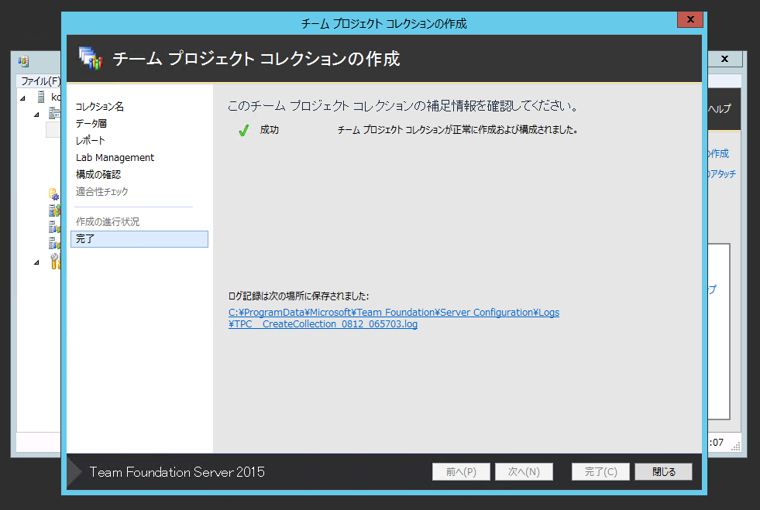Select the 作成の進行状況 step in sidebar
Viewport: 760px width, 510px height.
[108, 222]
